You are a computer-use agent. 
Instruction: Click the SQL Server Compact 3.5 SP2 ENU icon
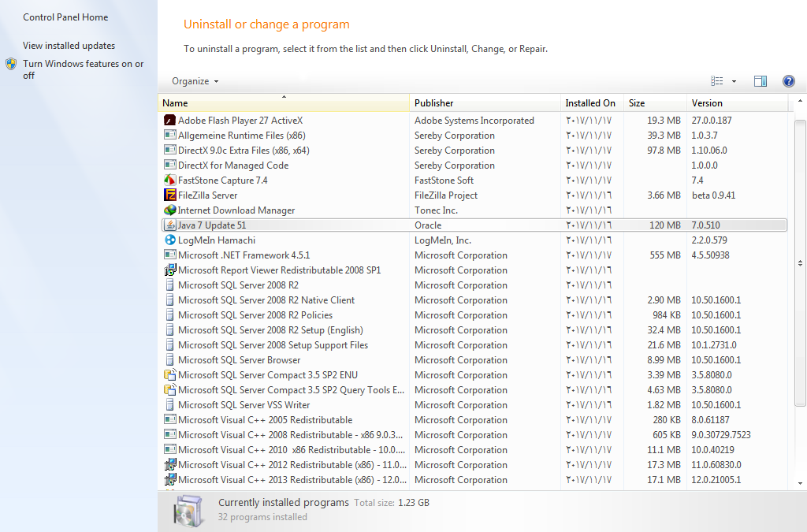click(x=170, y=374)
